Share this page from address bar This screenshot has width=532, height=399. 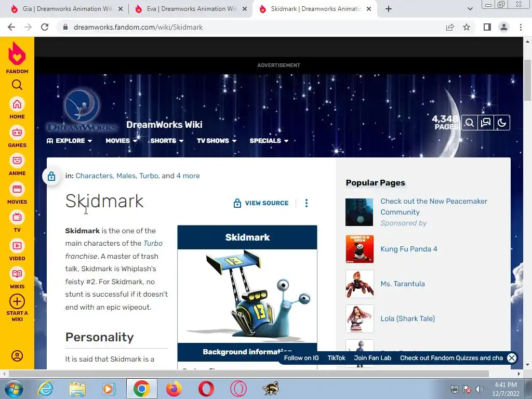(x=450, y=27)
